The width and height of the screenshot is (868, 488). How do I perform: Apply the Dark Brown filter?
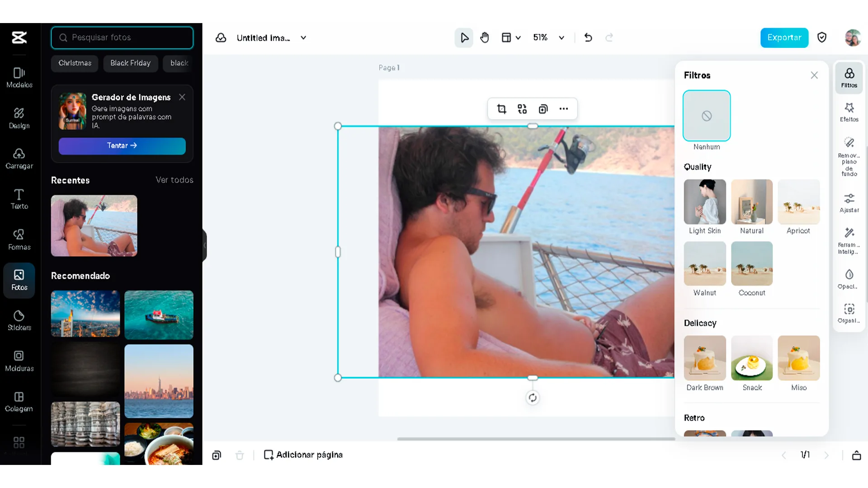705,358
